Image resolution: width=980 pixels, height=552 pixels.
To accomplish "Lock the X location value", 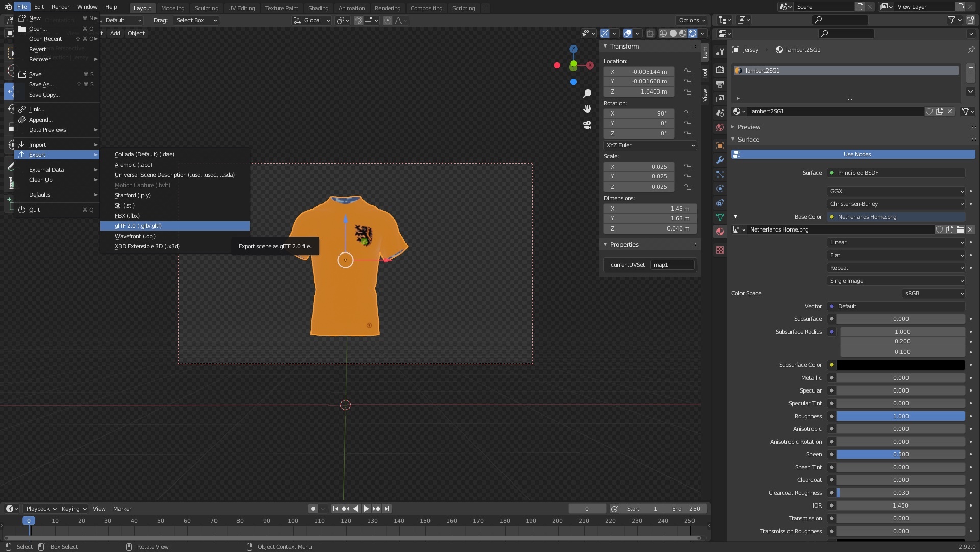I will click(688, 72).
